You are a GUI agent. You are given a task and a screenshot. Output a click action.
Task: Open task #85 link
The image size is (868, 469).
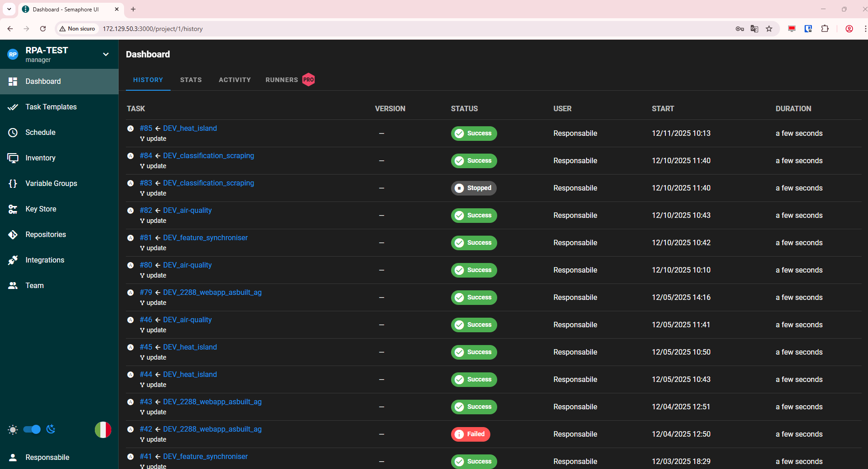tap(146, 129)
